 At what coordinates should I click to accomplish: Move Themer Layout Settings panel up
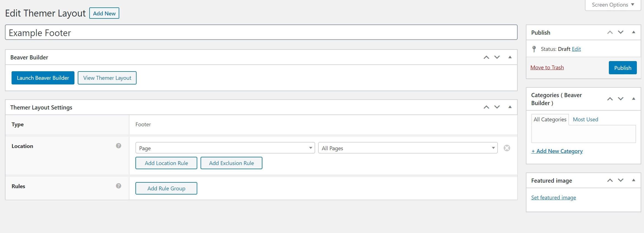coord(486,107)
